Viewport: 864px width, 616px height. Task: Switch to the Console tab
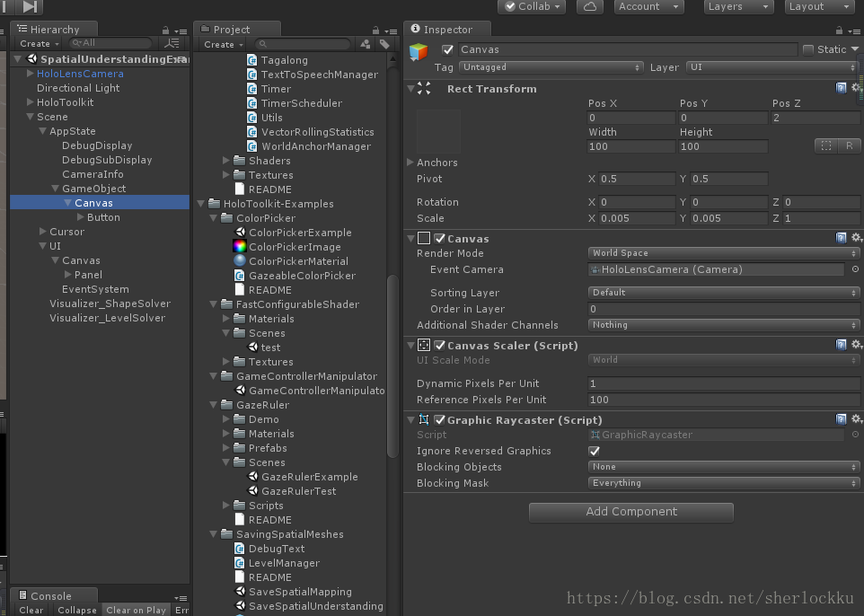point(54,595)
